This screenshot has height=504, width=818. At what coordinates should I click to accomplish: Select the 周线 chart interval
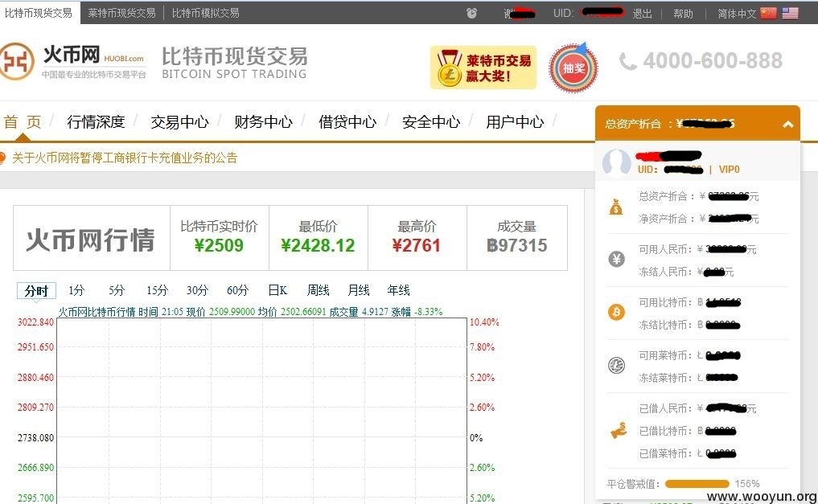click(x=318, y=290)
